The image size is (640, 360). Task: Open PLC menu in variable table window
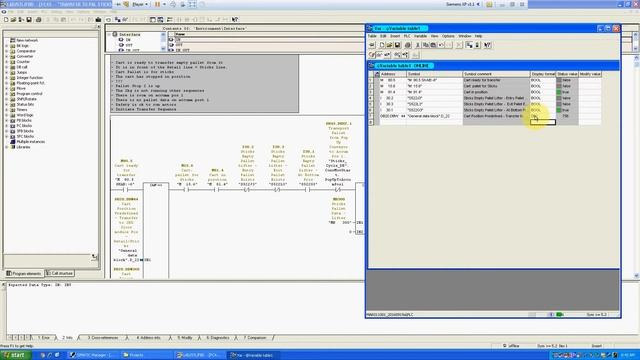click(x=407, y=36)
